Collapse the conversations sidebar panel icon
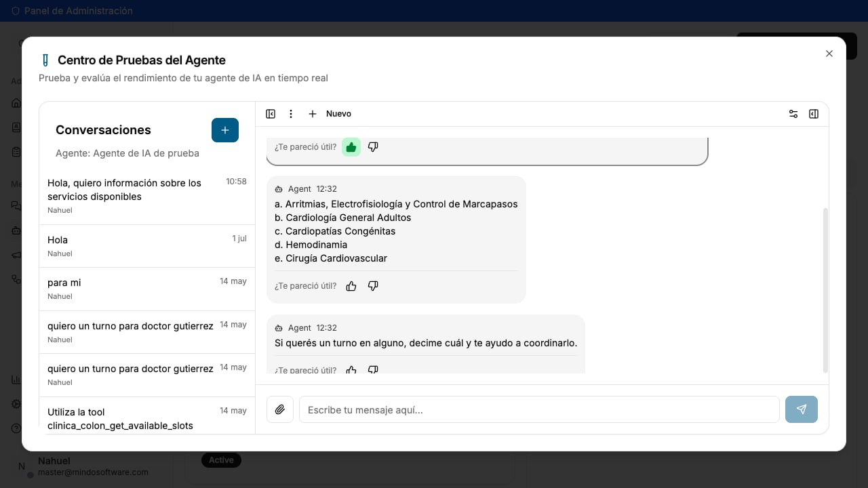 click(x=271, y=114)
